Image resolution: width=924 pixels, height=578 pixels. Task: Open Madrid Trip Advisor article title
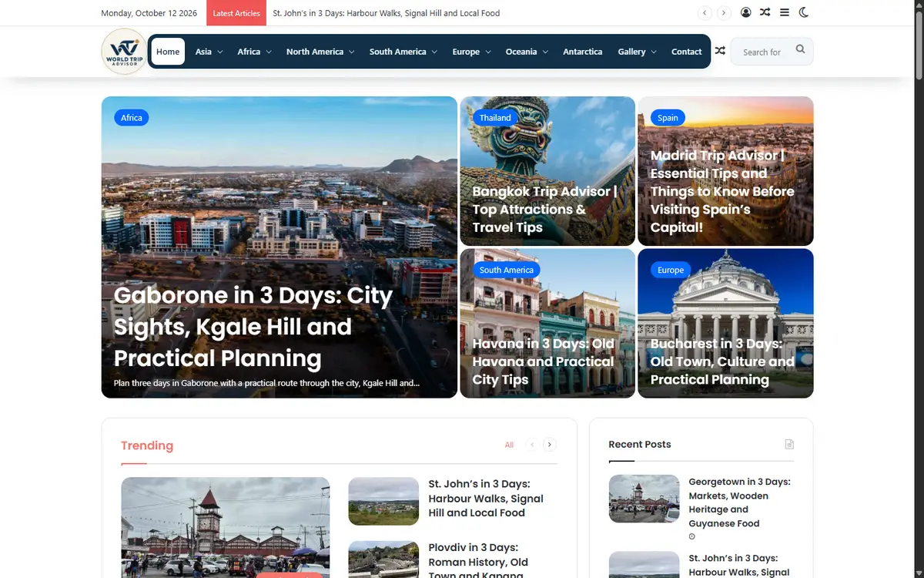tap(722, 191)
